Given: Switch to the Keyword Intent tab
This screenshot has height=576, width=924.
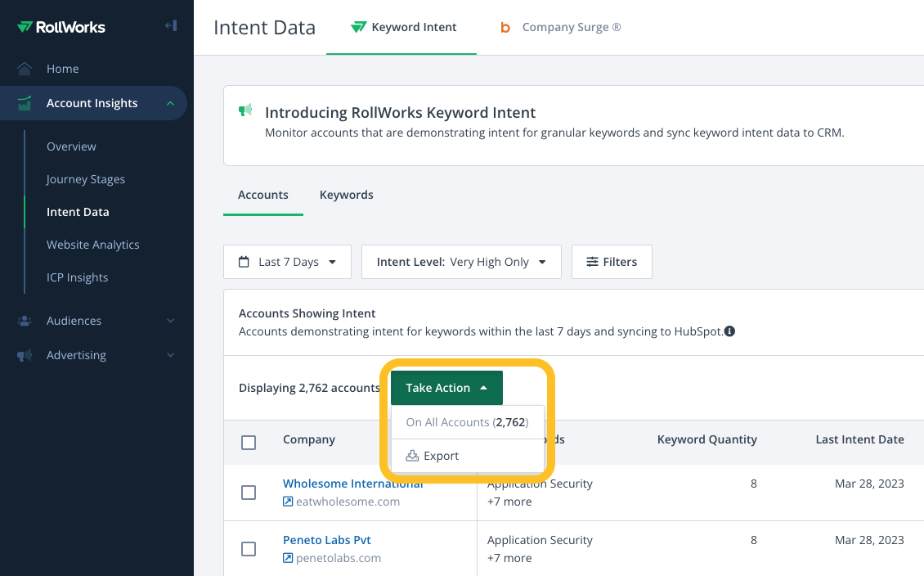Looking at the screenshot, I should pos(403,28).
